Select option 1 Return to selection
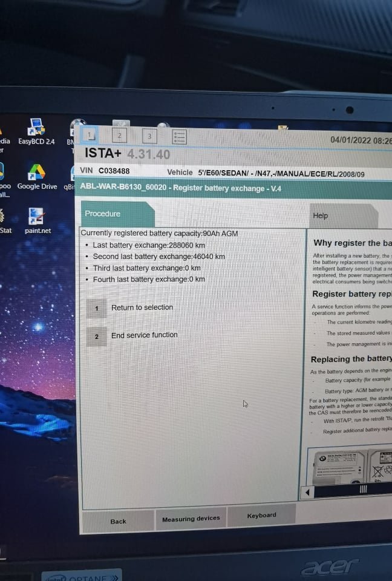The image size is (392, 581). [x=142, y=307]
